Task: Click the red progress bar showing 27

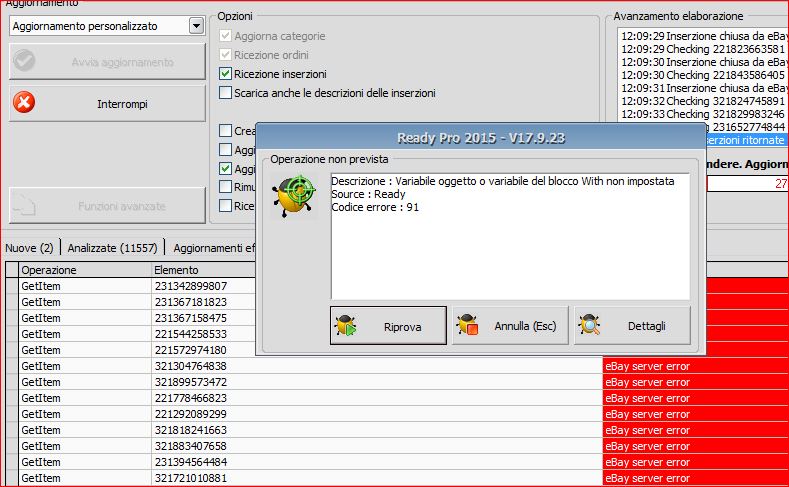Action: coord(747,184)
